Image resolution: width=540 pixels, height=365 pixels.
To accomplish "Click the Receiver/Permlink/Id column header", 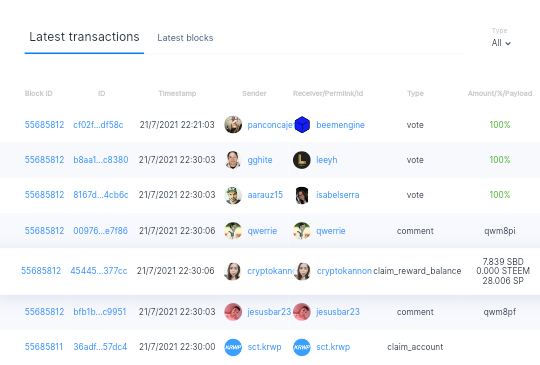I will tap(328, 93).
